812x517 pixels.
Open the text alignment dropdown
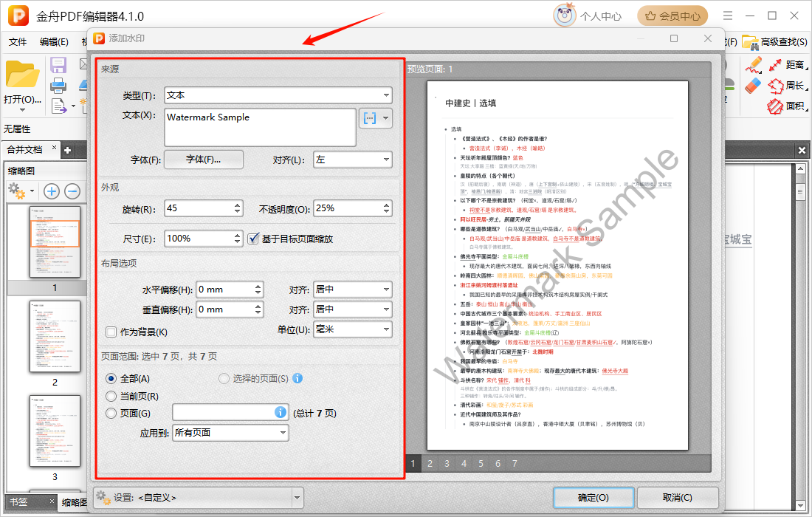353,160
